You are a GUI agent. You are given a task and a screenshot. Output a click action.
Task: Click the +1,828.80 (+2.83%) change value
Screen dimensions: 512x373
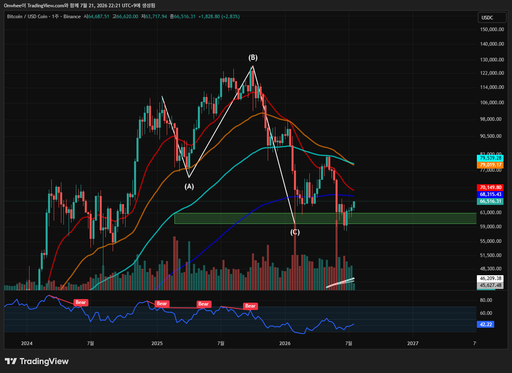coord(219,16)
